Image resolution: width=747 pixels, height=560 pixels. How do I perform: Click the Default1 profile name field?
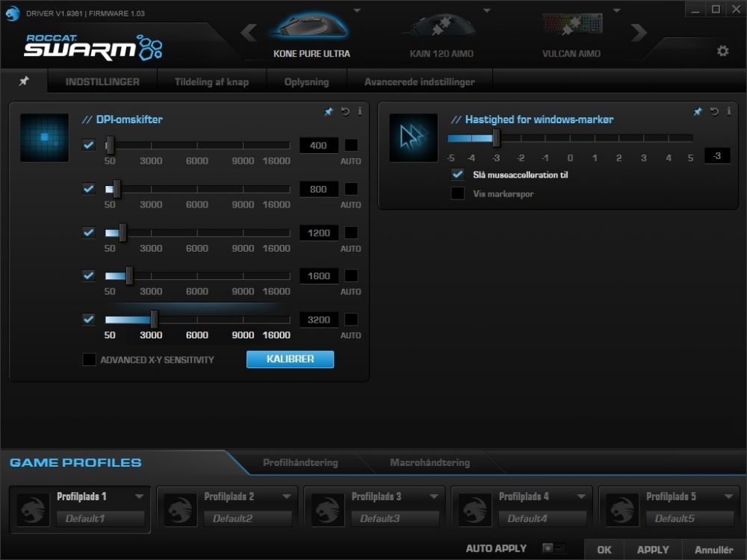(100, 518)
